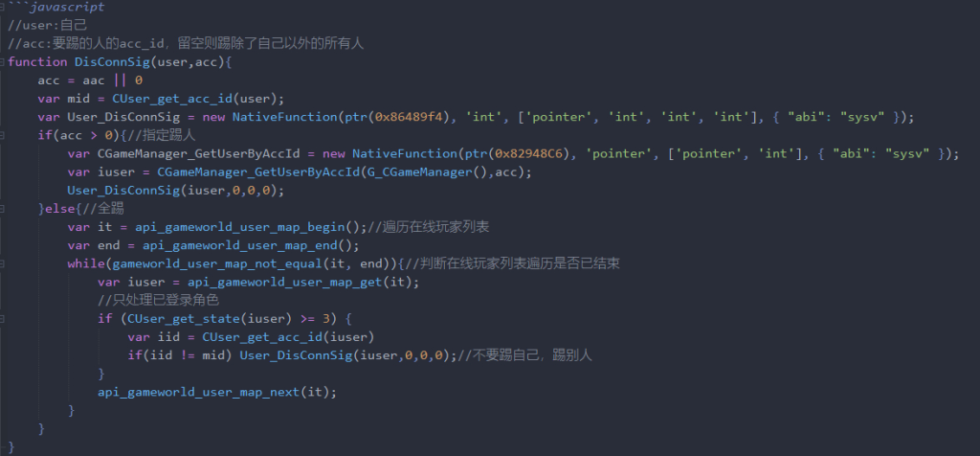Click the //user:自己 comment line
Screen dimensions: 980x456
click(48, 26)
